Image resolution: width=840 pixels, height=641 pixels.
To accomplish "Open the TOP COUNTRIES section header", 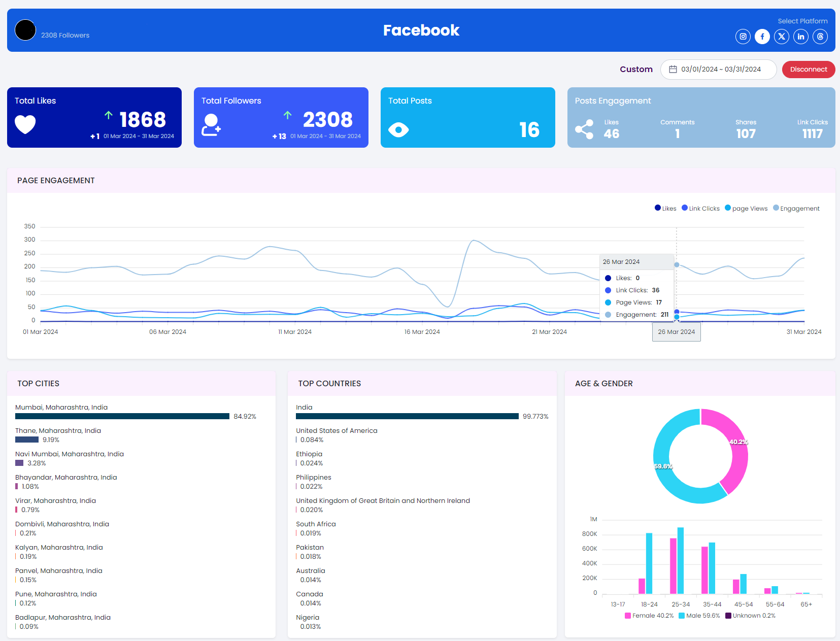I will tap(329, 383).
